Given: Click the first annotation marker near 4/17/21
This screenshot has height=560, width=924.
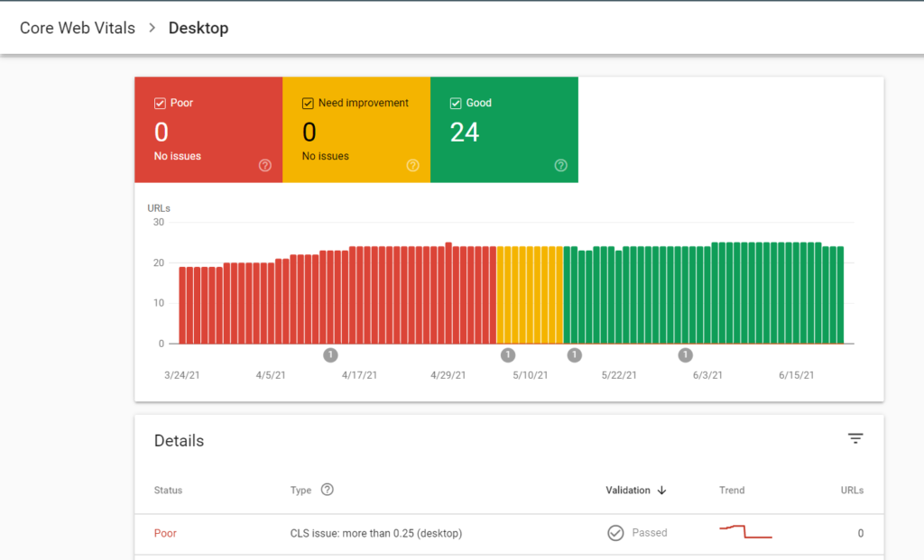Looking at the screenshot, I should pyautogui.click(x=330, y=354).
